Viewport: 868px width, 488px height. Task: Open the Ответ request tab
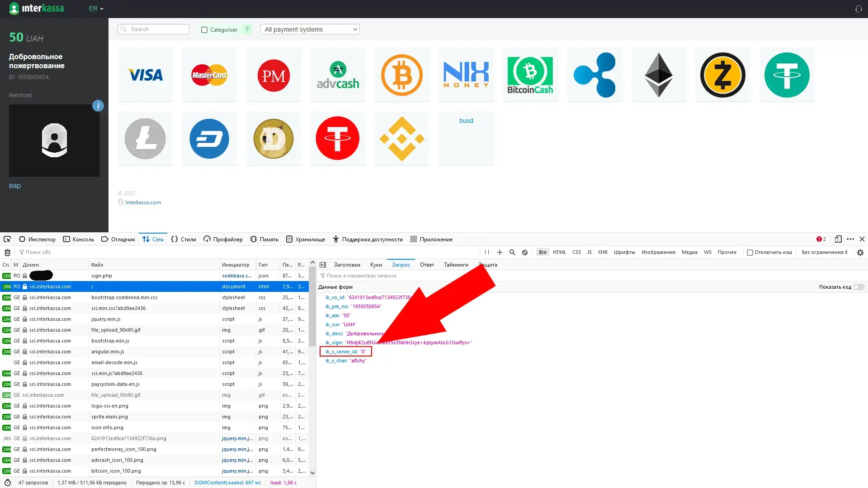pyautogui.click(x=427, y=265)
